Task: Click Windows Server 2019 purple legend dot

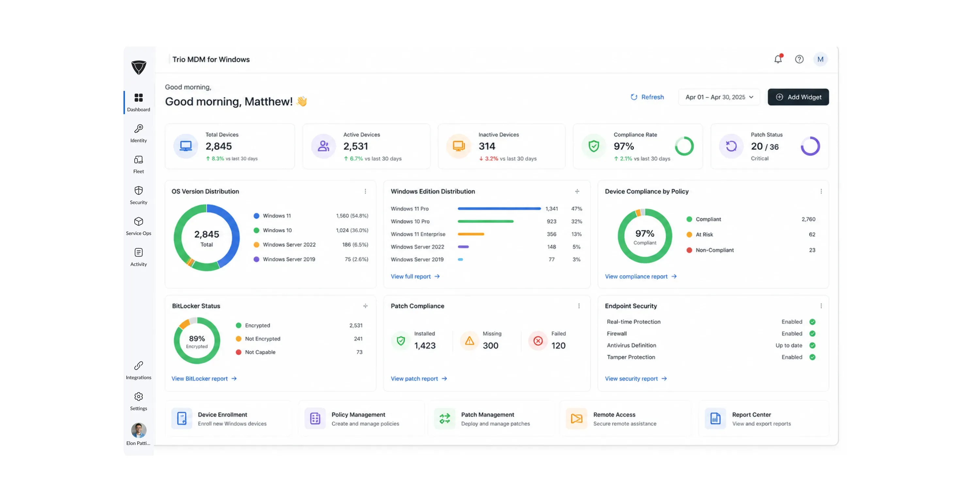Action: point(256,259)
